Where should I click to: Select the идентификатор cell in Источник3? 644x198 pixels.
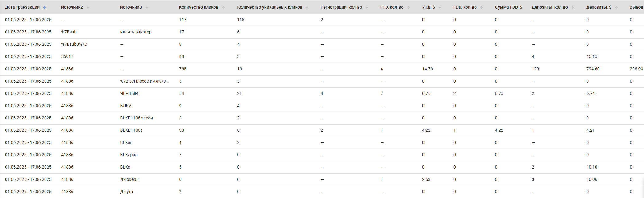click(136, 32)
